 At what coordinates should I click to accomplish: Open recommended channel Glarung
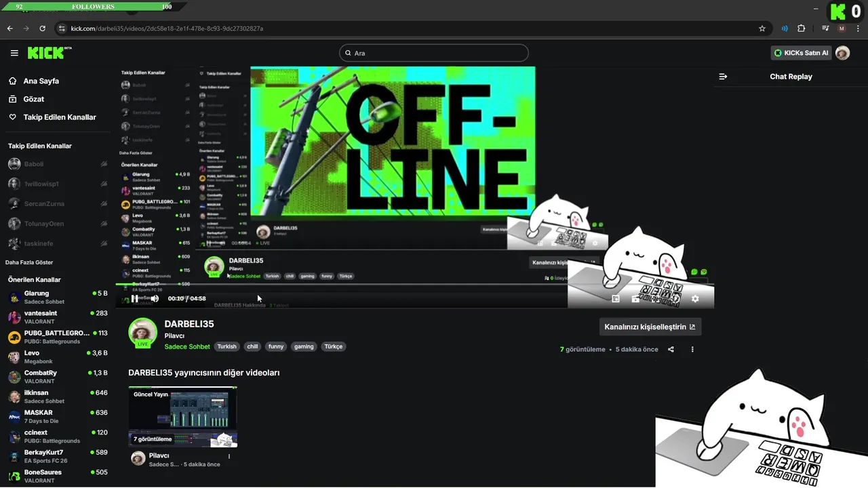57,298
